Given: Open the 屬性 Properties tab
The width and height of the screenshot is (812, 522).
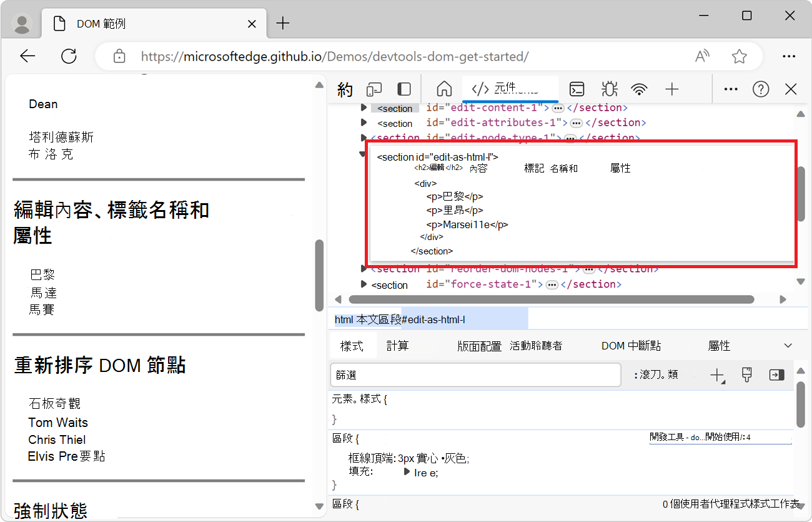Looking at the screenshot, I should [x=719, y=346].
